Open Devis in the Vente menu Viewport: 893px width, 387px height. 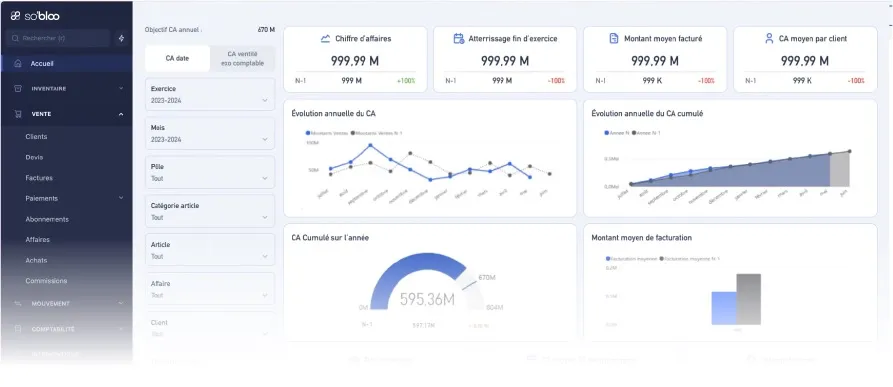[34, 157]
